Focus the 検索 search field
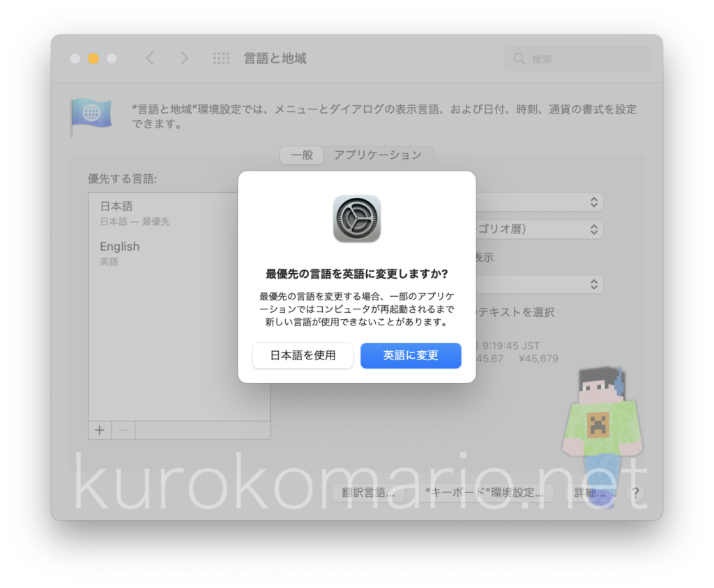The width and height of the screenshot is (714, 588). click(577, 59)
